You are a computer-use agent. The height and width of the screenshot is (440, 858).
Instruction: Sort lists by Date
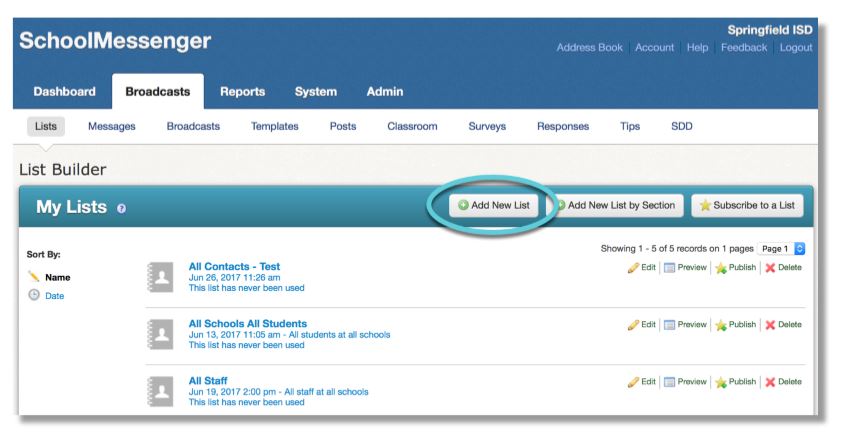tap(54, 296)
